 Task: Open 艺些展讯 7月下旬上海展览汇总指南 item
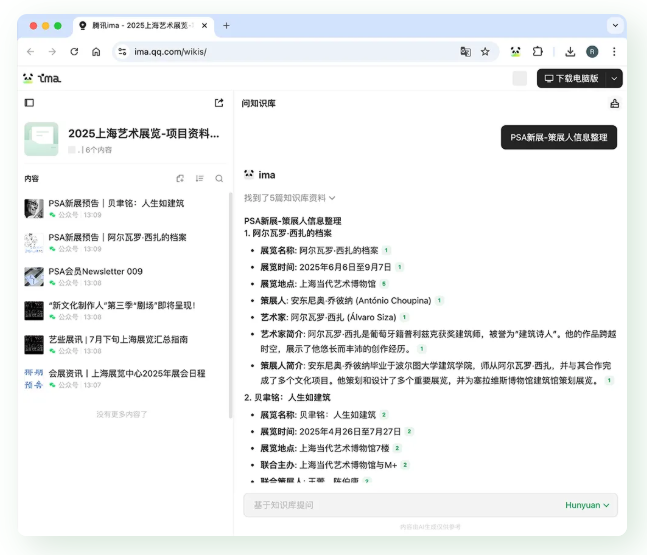coord(118,339)
